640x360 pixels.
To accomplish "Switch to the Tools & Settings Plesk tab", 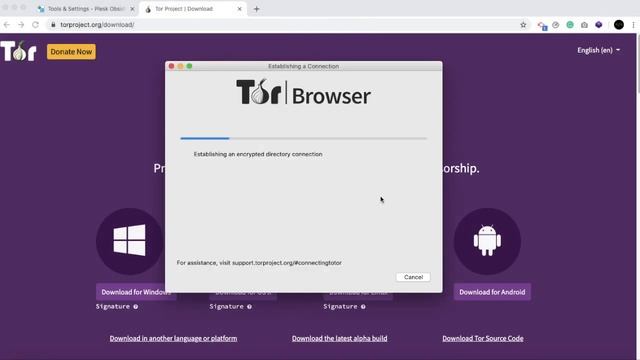I will pos(86,9).
